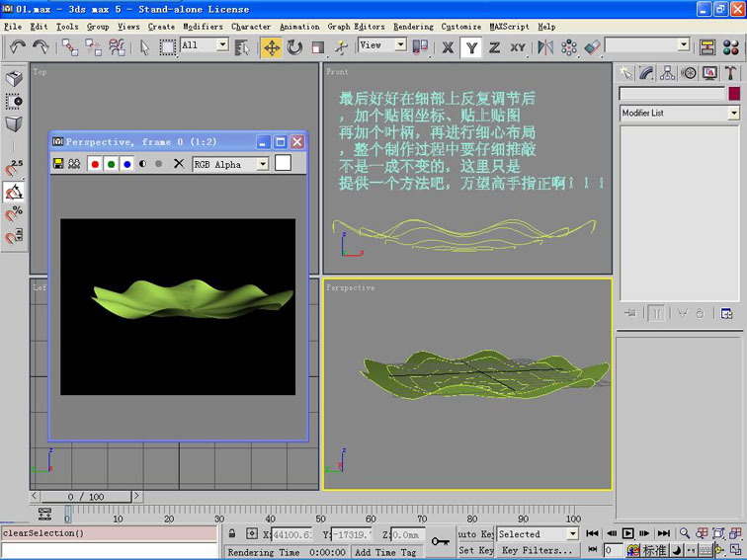Click the Set Key button
This screenshot has height=560, width=747.
pos(475,550)
